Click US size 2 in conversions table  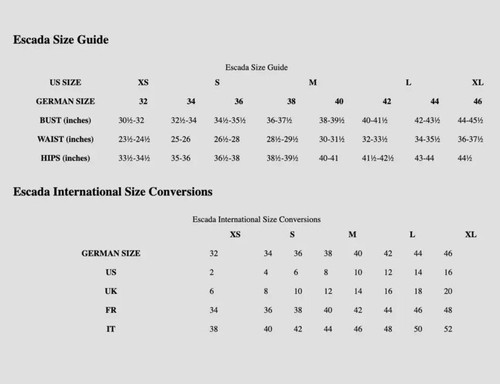(x=212, y=272)
